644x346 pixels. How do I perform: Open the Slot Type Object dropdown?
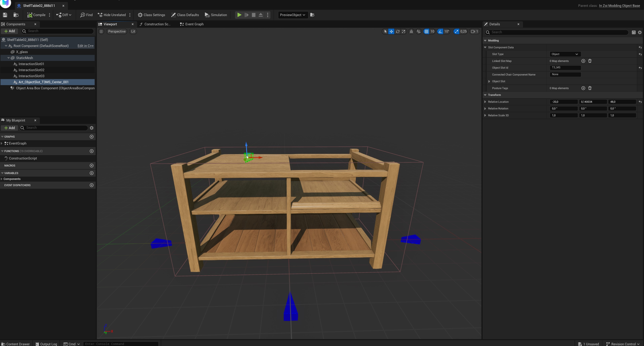(x=565, y=54)
